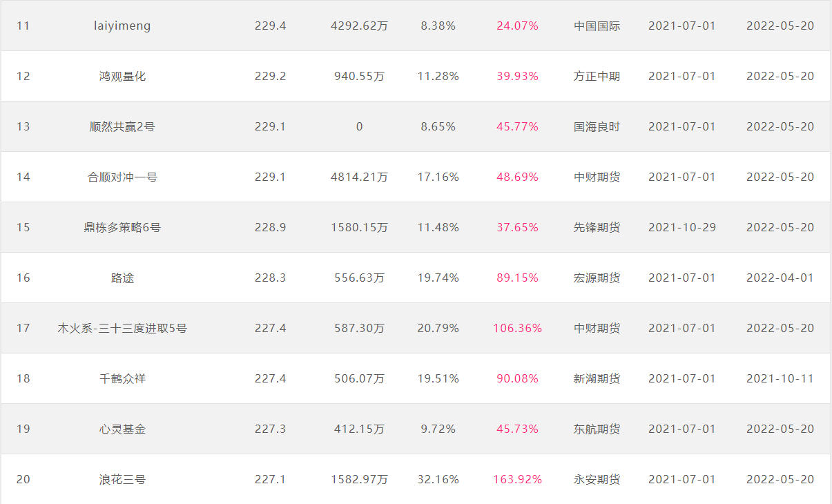Select 顺然共赢2号 account name
Screen dimensions: 832x504
[122, 127]
